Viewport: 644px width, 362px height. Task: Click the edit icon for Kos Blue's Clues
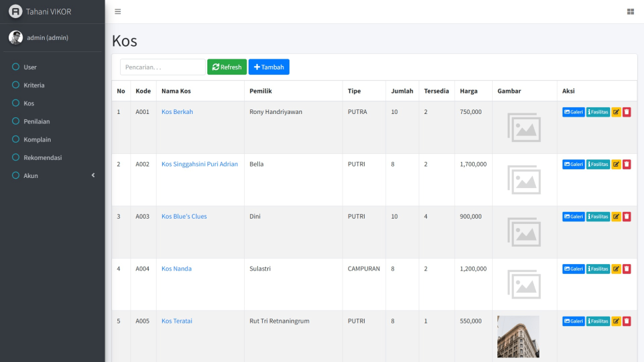pos(616,217)
